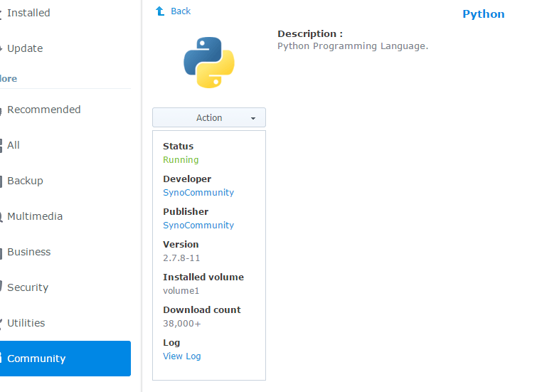Click the Running status text
537x392 pixels.
181,159
